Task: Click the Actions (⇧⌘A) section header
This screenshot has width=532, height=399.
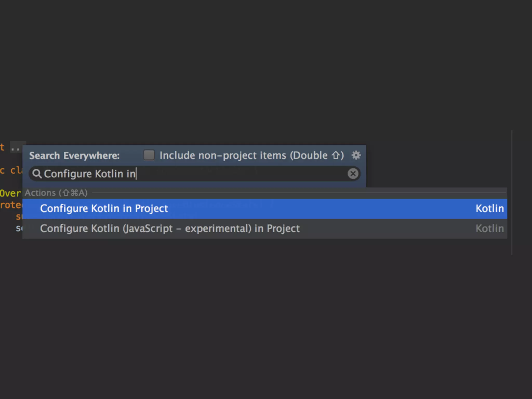Action: [x=56, y=193]
